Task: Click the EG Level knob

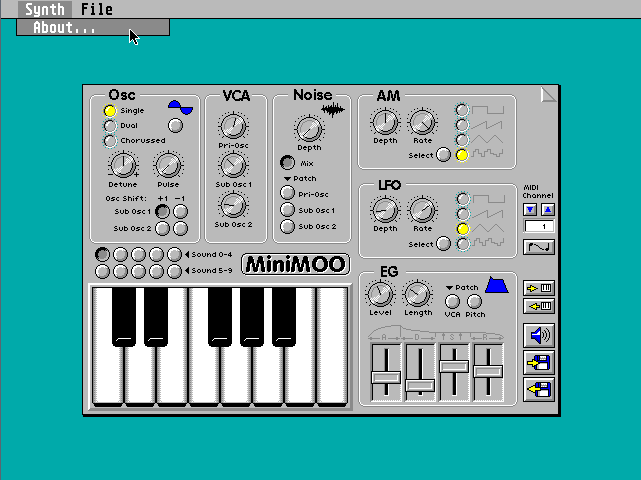Action: click(380, 294)
